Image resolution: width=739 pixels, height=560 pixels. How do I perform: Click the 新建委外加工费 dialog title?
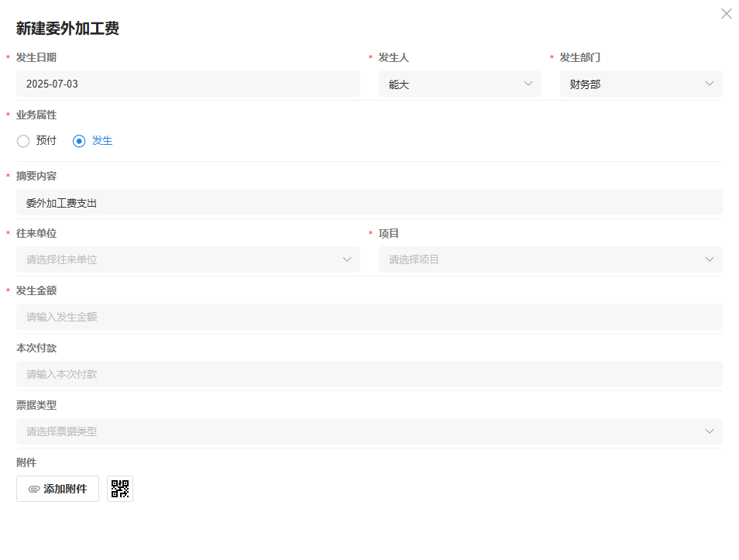tap(67, 29)
